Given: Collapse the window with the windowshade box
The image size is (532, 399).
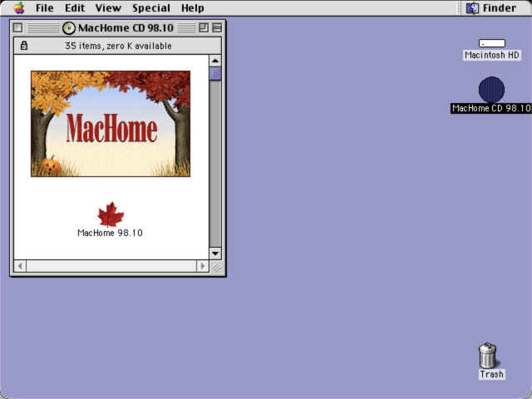Looking at the screenshot, I should pos(217,27).
